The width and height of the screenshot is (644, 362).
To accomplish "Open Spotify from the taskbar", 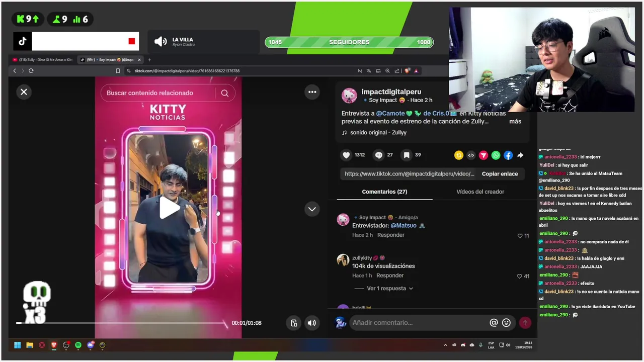I will coord(78,345).
